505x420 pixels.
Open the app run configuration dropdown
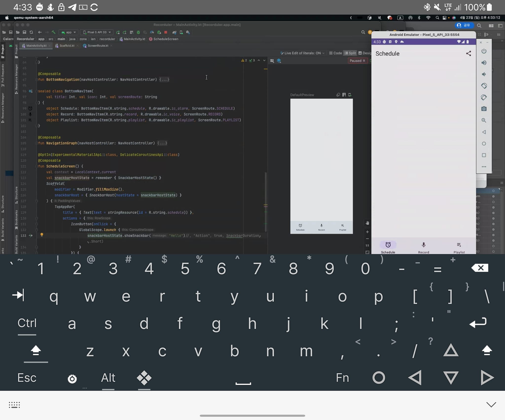(x=69, y=32)
